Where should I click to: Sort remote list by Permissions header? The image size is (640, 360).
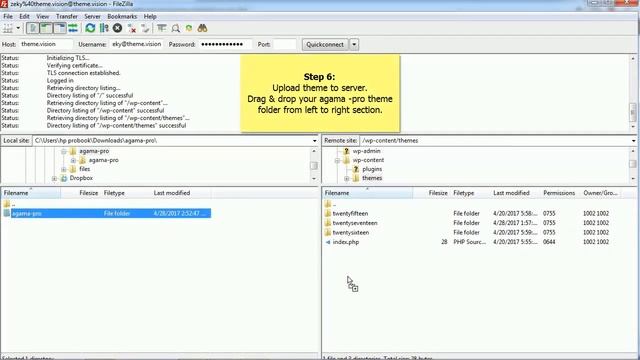[559, 193]
